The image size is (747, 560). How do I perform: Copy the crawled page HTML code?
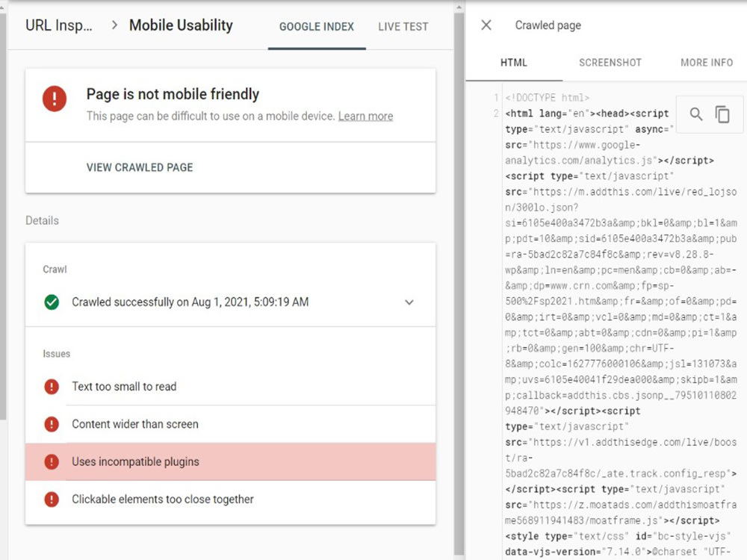click(722, 113)
